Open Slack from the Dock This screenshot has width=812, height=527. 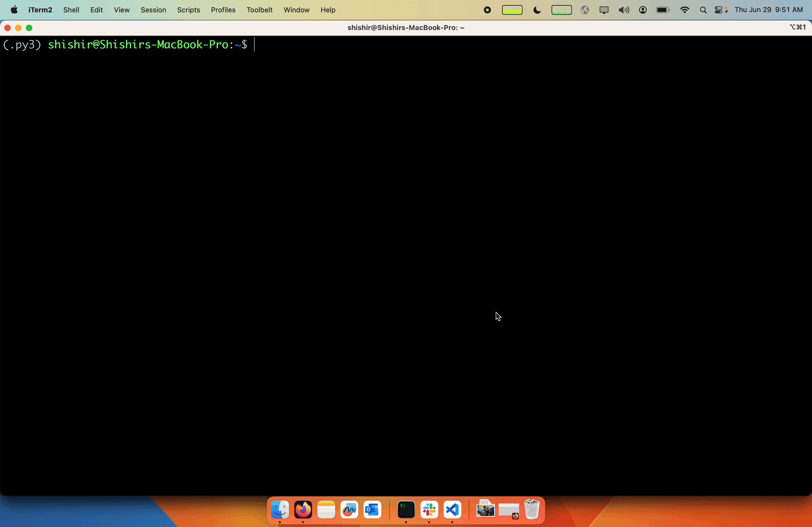[429, 511]
